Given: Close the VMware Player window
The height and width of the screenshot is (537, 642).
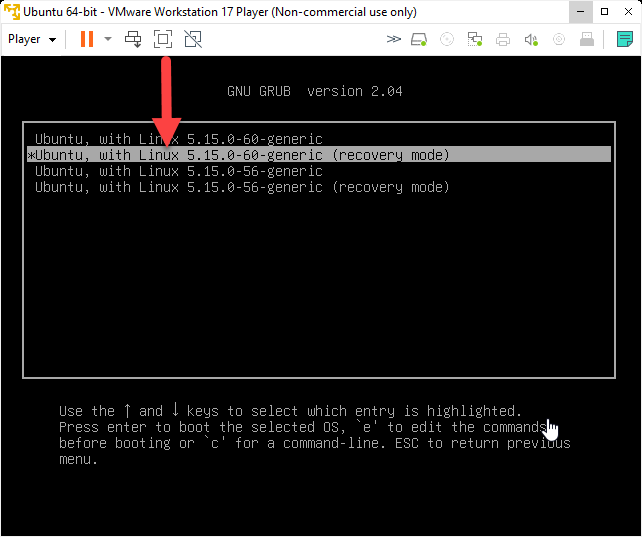Looking at the screenshot, I should pyautogui.click(x=628, y=11).
